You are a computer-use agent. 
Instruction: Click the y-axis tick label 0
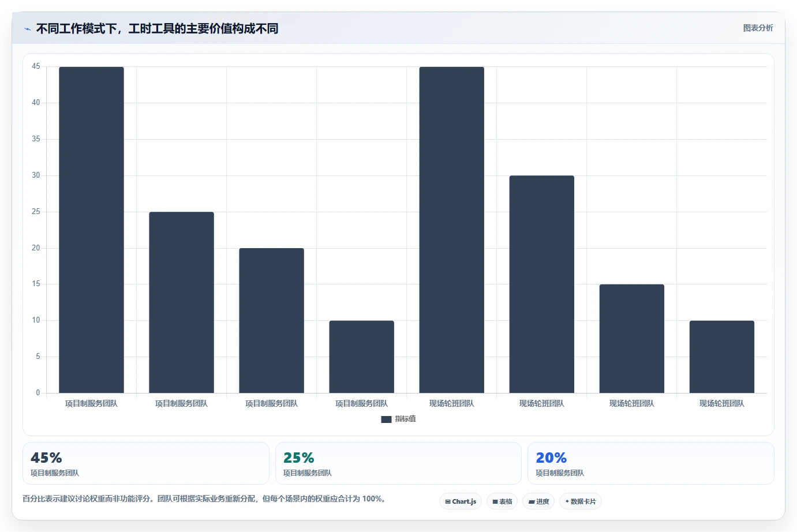pos(38,393)
